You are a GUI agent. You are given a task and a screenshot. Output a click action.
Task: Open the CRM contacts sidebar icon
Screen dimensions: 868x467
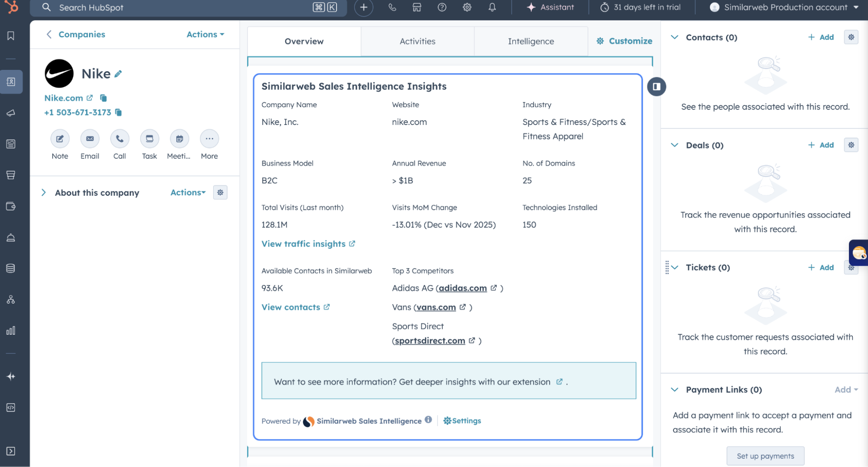pyautogui.click(x=11, y=82)
